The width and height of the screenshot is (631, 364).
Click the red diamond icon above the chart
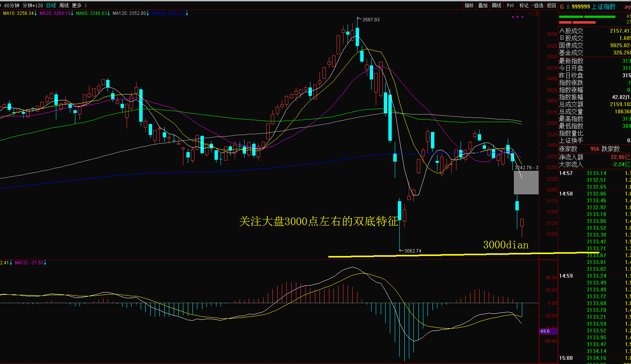[x=531, y=14]
